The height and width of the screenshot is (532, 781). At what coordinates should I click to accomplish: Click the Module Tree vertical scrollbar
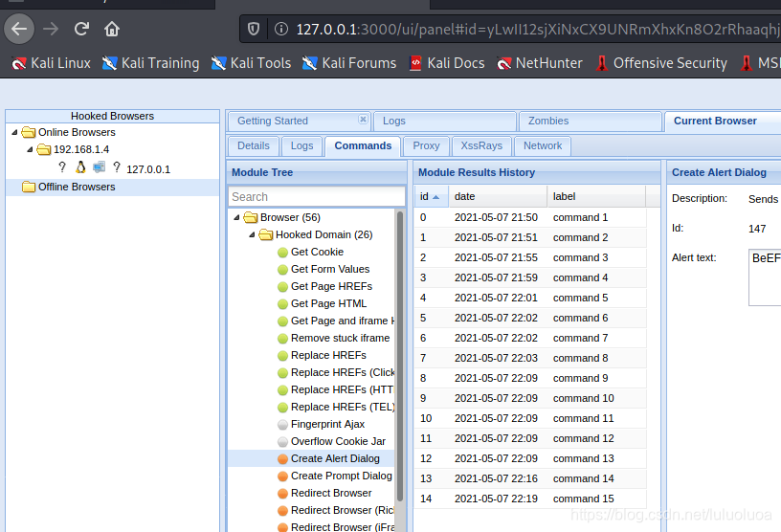click(x=399, y=356)
